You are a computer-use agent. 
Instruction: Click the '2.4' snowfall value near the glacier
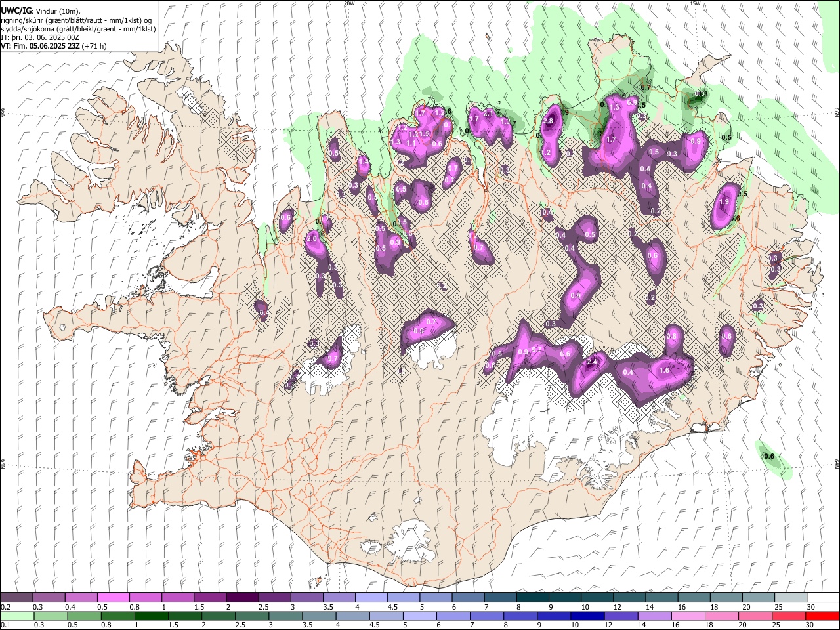pyautogui.click(x=592, y=362)
